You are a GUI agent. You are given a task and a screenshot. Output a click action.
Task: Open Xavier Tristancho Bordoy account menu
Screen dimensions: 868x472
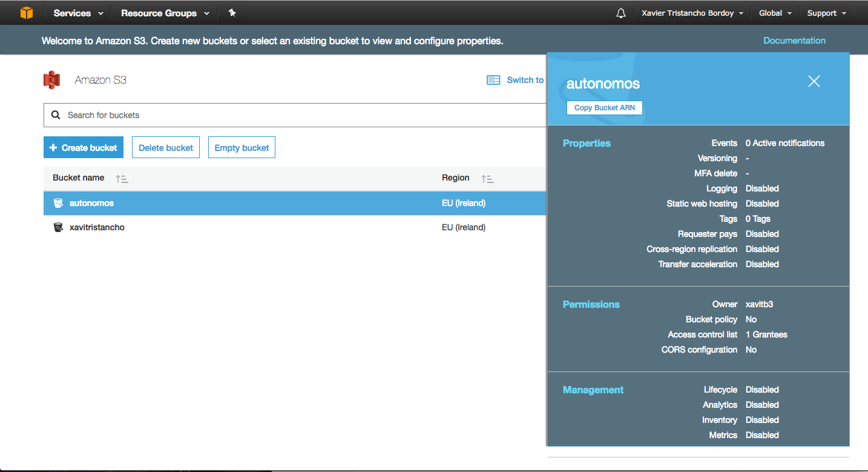(x=692, y=13)
